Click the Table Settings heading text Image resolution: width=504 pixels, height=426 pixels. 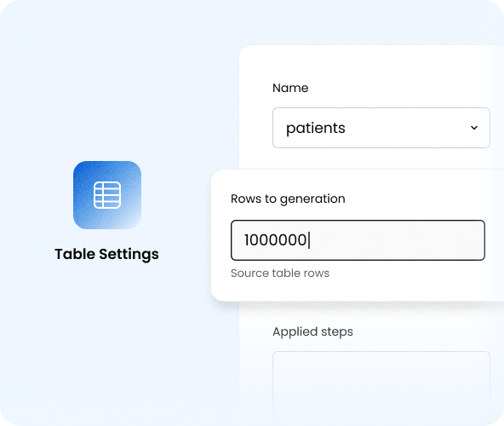point(106,254)
